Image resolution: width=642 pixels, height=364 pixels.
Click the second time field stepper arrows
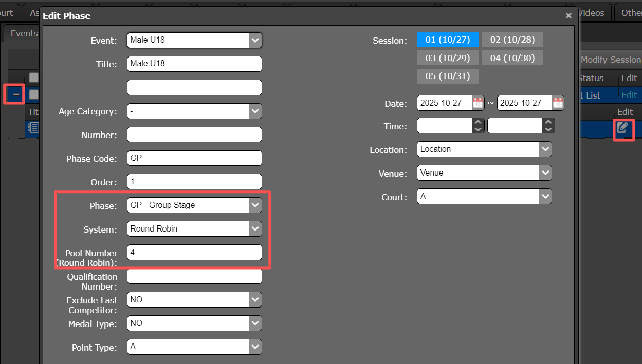pyautogui.click(x=548, y=126)
